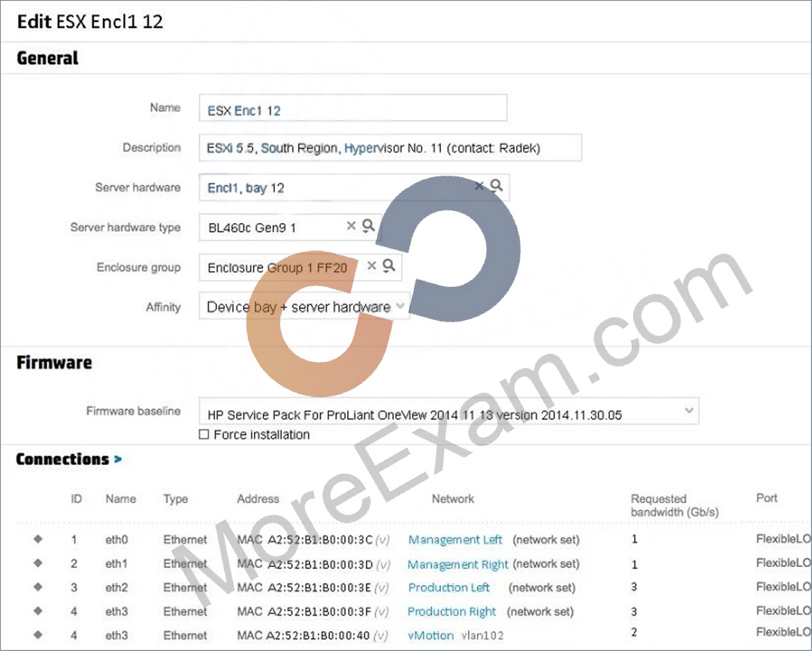This screenshot has width=812, height=651.
Task: Open Production Left network link
Action: coord(448,588)
